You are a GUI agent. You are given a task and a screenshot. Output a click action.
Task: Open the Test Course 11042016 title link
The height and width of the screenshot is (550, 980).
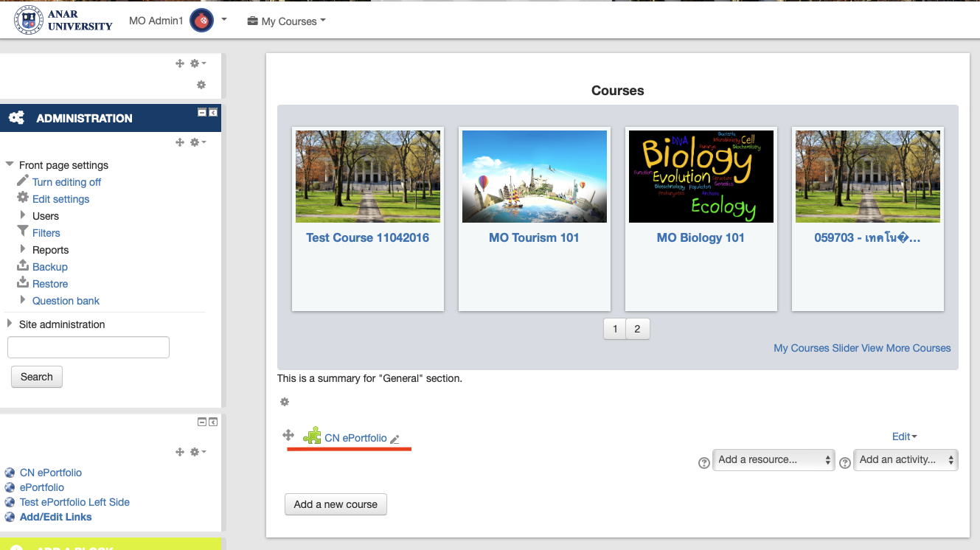tap(367, 237)
